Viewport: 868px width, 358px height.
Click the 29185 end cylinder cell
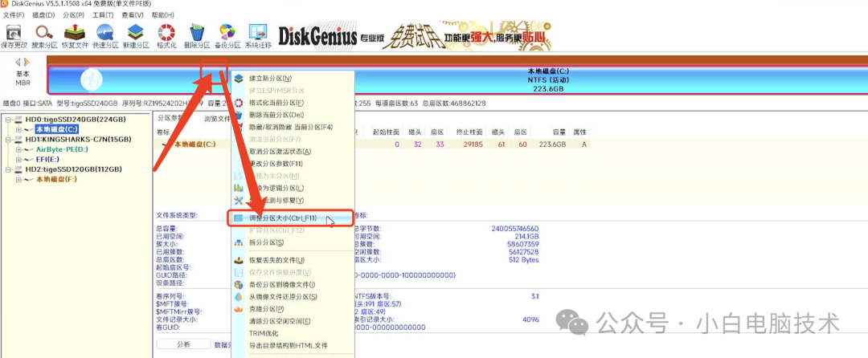[x=474, y=144]
